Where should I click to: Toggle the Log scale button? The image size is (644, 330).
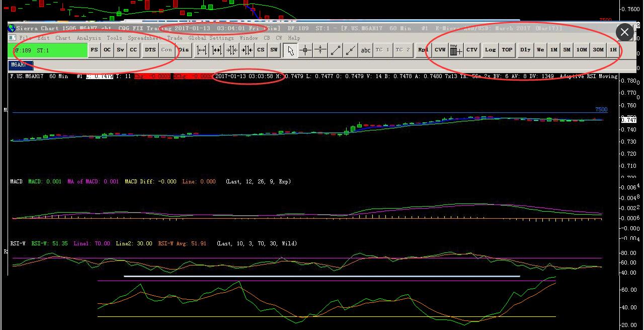pos(490,50)
